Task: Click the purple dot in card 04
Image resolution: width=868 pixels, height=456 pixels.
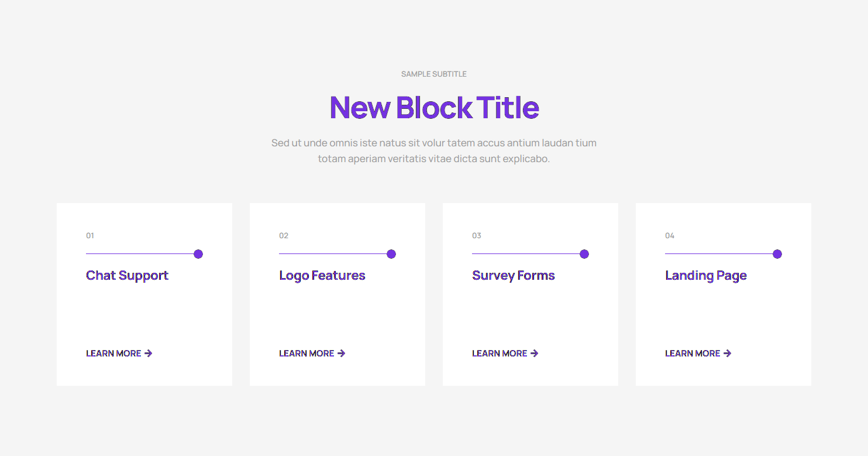Action: 777,254
